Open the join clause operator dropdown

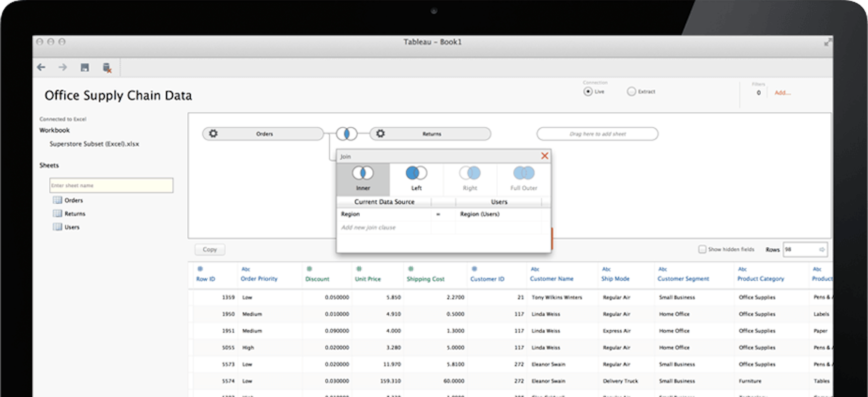click(x=438, y=214)
